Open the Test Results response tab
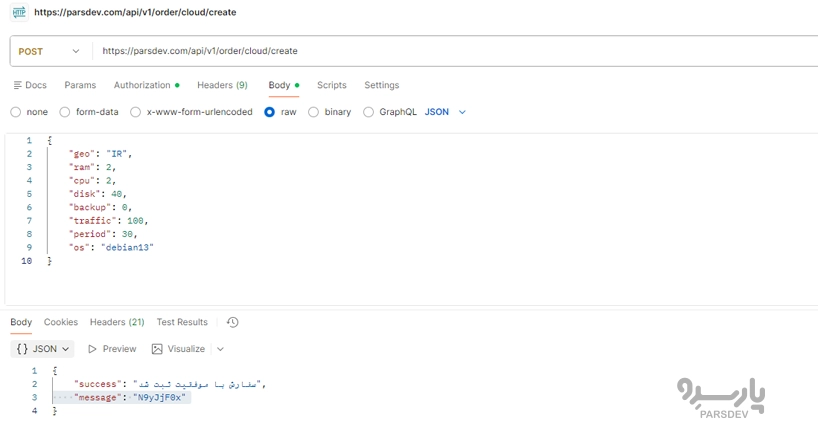818x434 pixels. coord(182,322)
